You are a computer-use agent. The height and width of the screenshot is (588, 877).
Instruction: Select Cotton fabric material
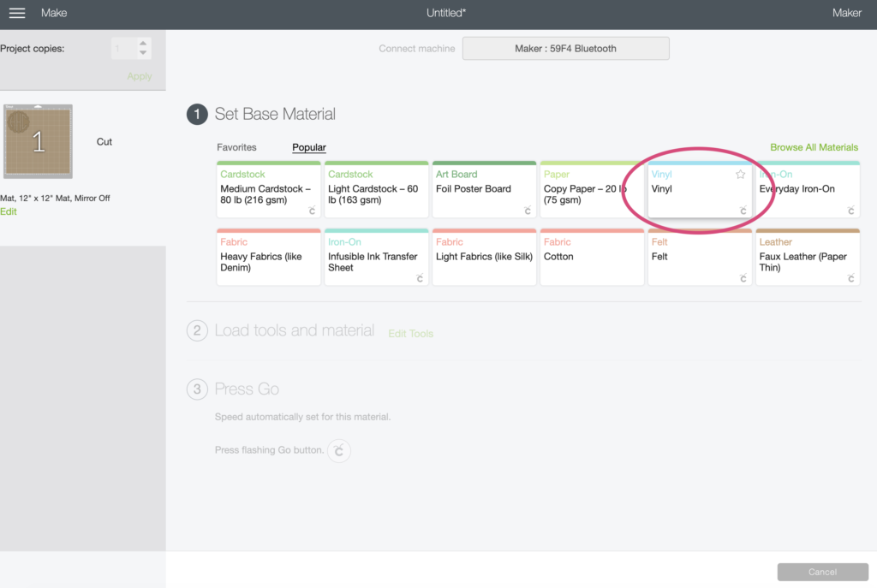(592, 257)
